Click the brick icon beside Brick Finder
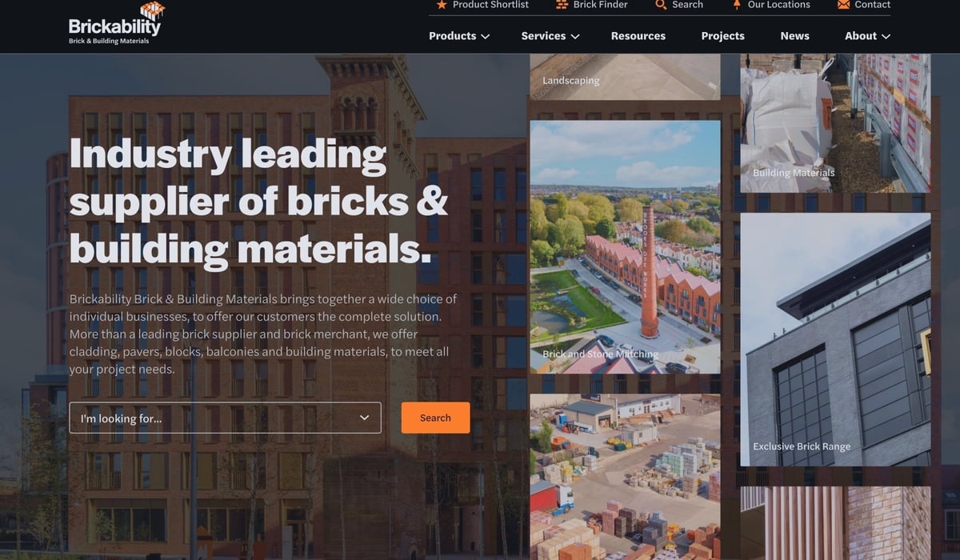This screenshot has height=560, width=960. coord(562,5)
